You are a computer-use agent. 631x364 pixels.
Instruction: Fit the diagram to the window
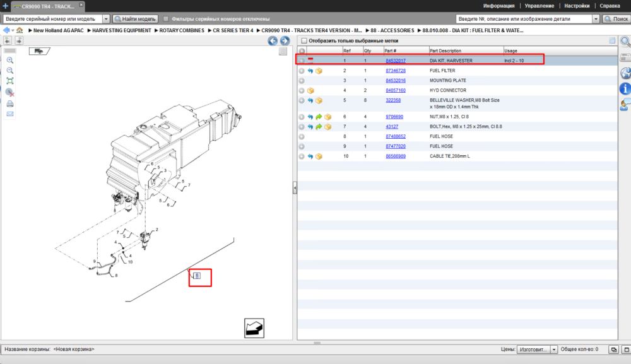tap(10, 81)
